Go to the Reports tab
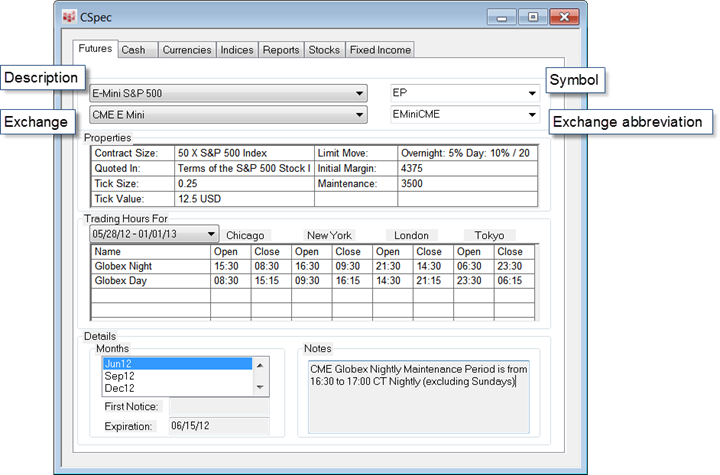720x475 pixels. click(x=281, y=50)
